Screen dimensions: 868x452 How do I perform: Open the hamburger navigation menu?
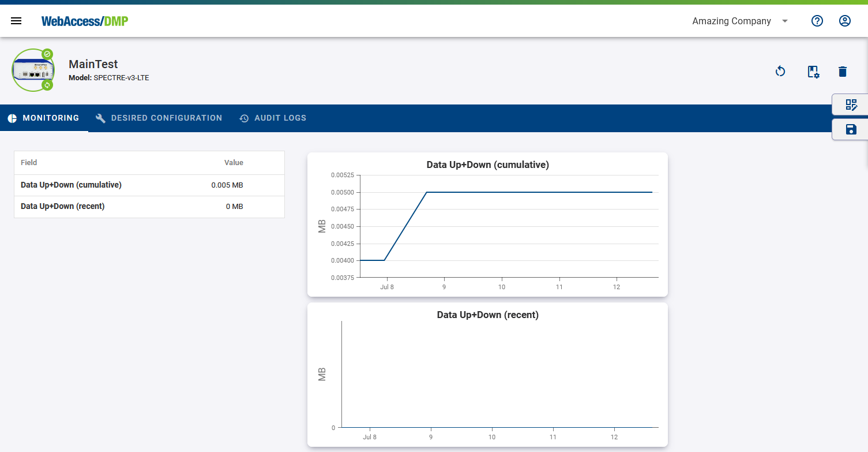16,21
